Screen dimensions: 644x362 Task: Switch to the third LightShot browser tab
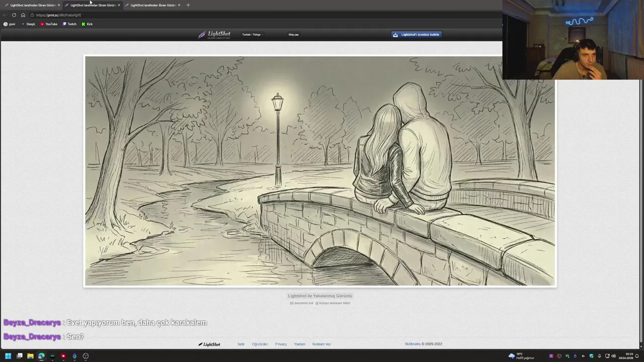pos(152,5)
